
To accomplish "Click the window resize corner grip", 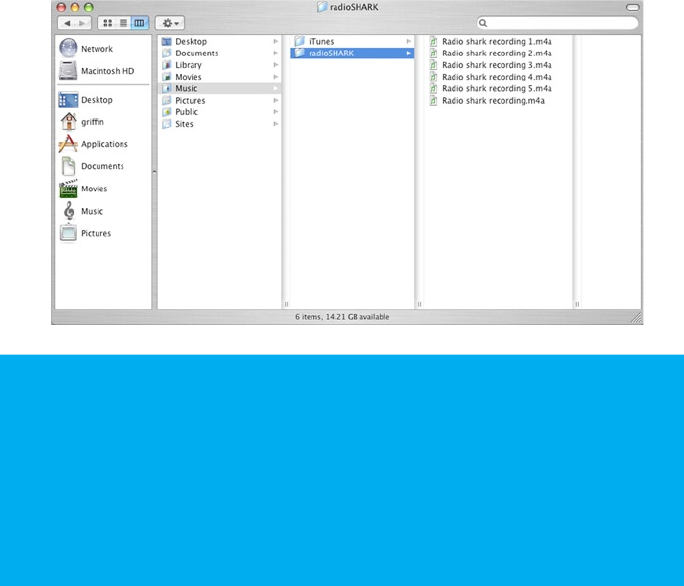I will coord(636,318).
